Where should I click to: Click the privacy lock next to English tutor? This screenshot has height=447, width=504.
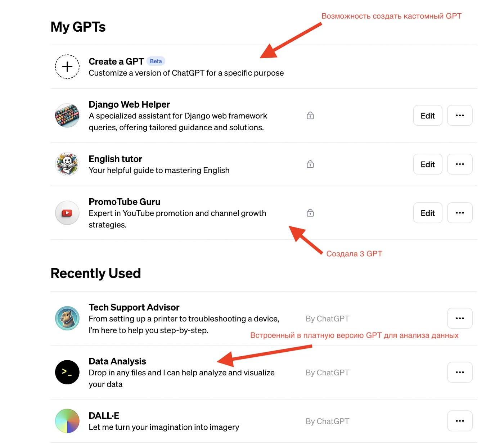point(310,164)
